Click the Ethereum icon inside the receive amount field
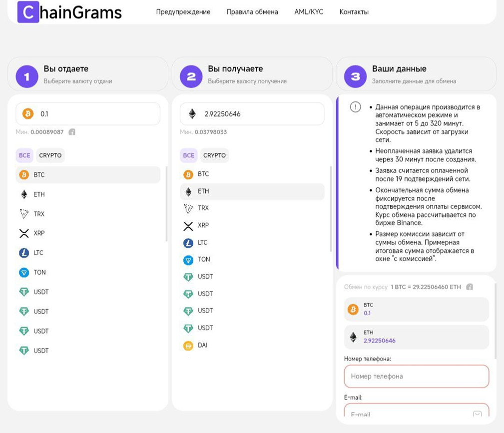Screen dimensions: 504x433 coord(192,114)
